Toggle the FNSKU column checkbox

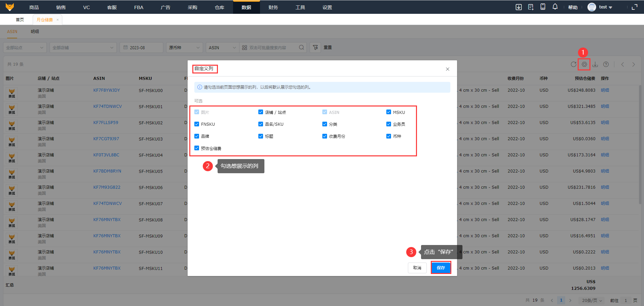pos(197,124)
